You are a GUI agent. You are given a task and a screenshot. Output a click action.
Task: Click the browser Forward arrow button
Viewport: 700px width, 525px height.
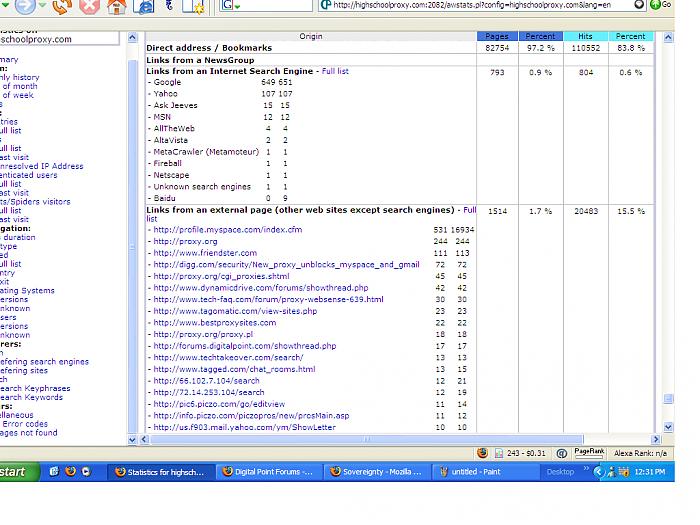pos(25,5)
